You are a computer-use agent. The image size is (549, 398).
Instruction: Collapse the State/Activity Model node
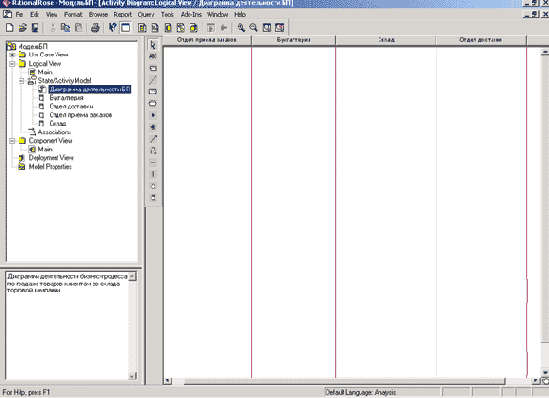pos(21,81)
